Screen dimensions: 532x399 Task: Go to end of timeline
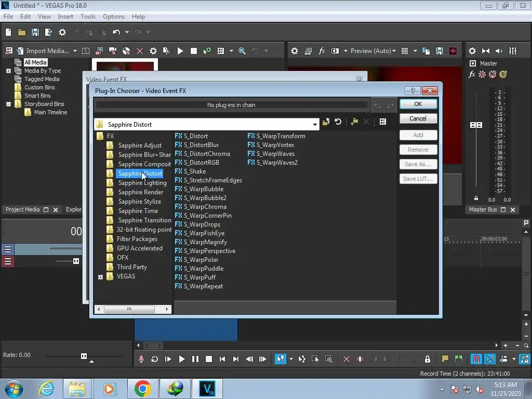(236, 359)
